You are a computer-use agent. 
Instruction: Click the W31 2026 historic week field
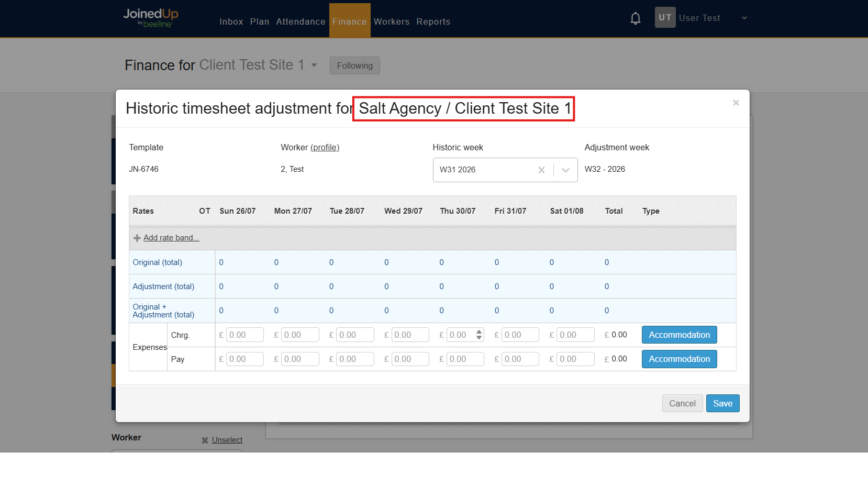(x=505, y=170)
